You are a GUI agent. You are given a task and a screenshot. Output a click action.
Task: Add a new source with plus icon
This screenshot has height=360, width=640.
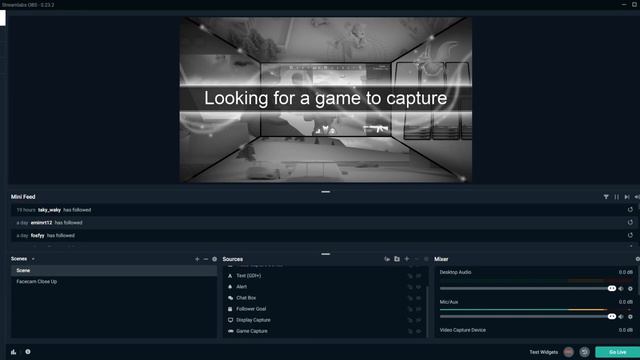407,259
